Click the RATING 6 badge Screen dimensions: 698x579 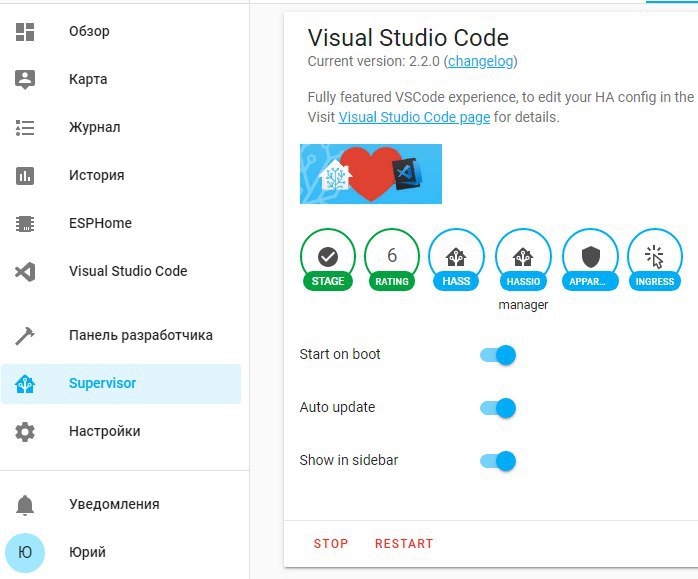(392, 260)
